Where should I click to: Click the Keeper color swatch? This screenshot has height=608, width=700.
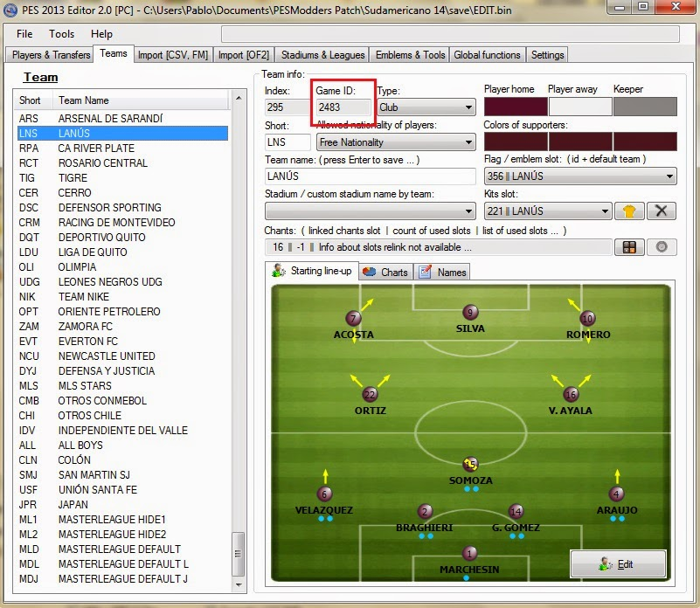[645, 107]
